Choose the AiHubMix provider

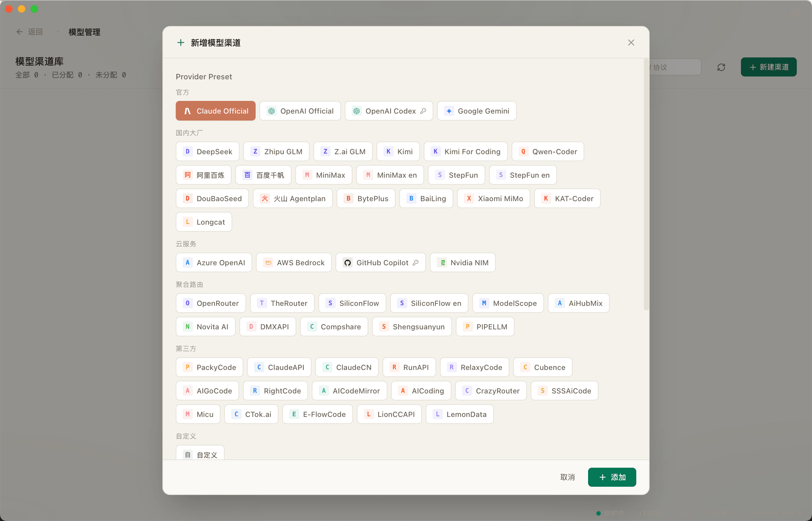coord(578,303)
